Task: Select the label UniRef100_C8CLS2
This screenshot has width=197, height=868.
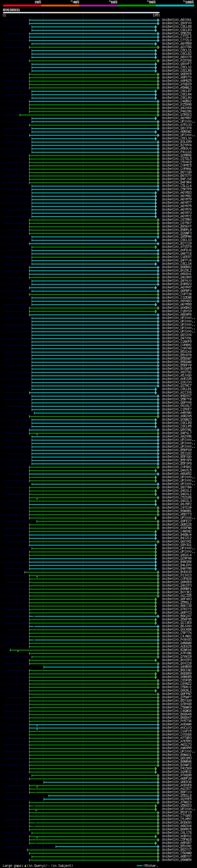Action: pos(176,67)
